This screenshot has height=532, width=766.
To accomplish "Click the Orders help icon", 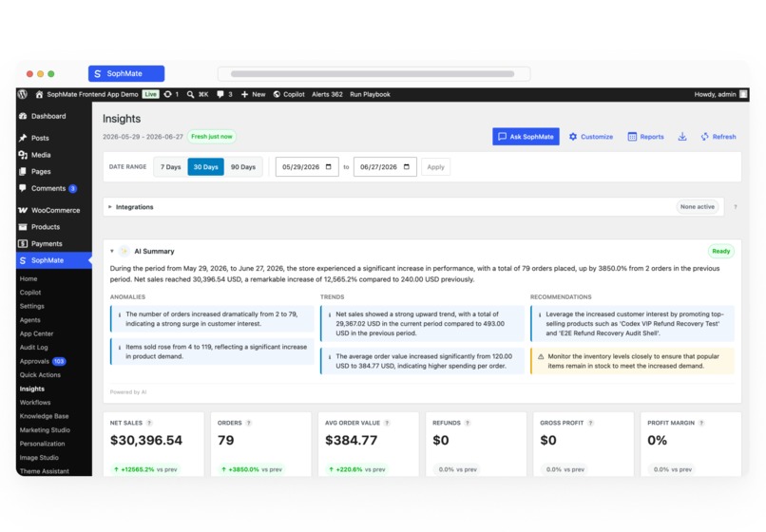I will click(249, 423).
